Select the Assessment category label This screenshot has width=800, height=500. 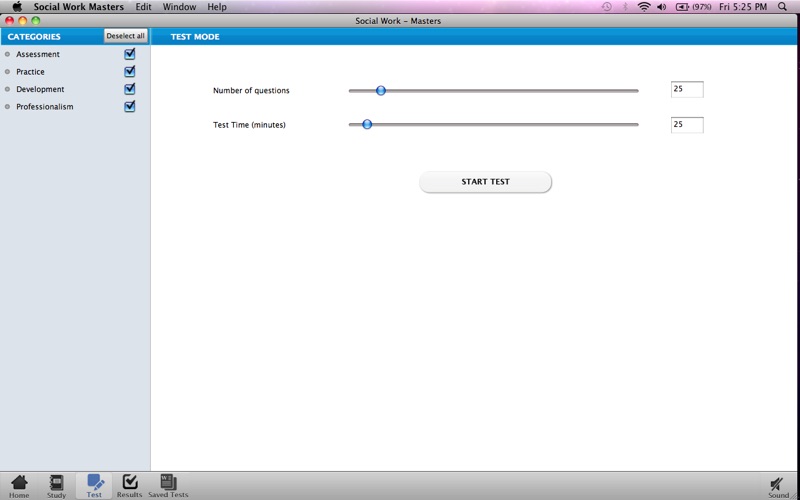coord(38,54)
